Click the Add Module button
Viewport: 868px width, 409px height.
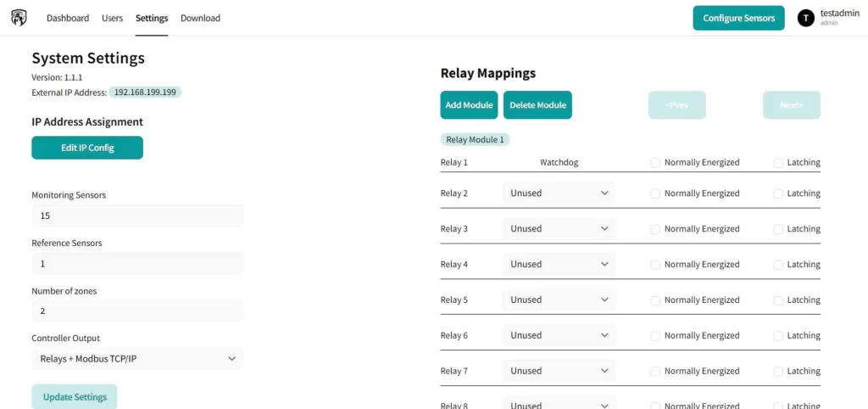(x=469, y=105)
